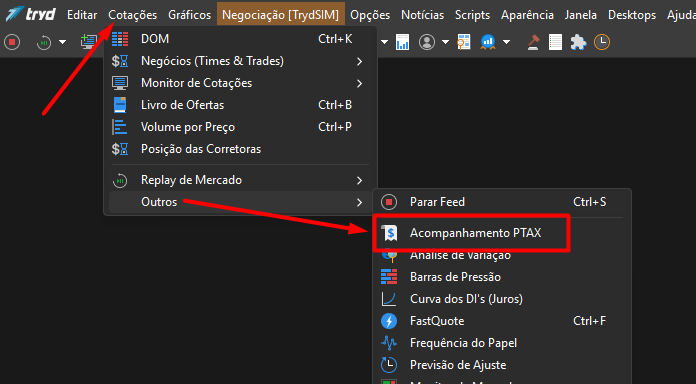Select Livro de Ofertas menu entry
This screenshot has height=384, width=696.
tap(240, 105)
